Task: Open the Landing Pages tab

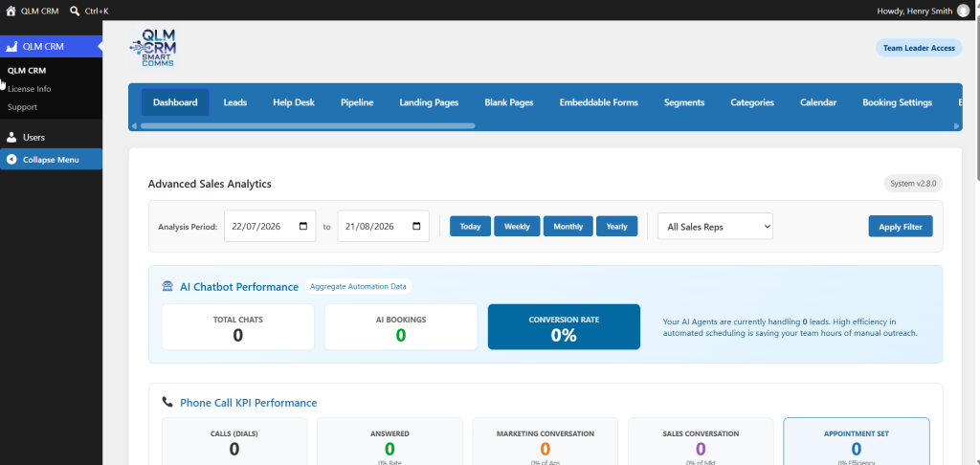Action: [429, 102]
